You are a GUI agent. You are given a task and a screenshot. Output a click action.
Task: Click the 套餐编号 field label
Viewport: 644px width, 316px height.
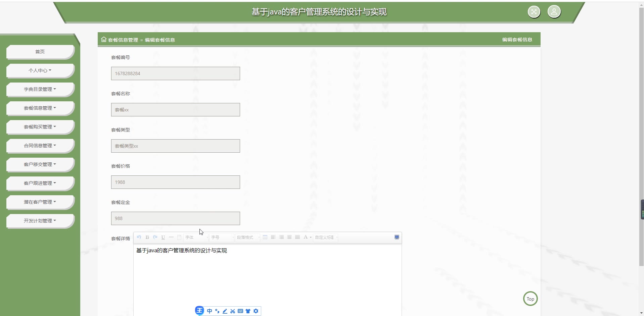[121, 57]
